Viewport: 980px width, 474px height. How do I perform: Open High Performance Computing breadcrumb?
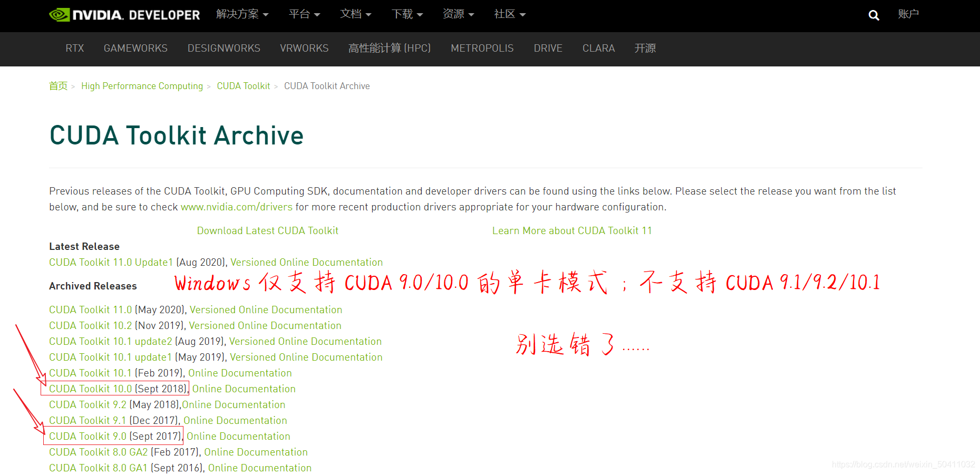pos(142,86)
